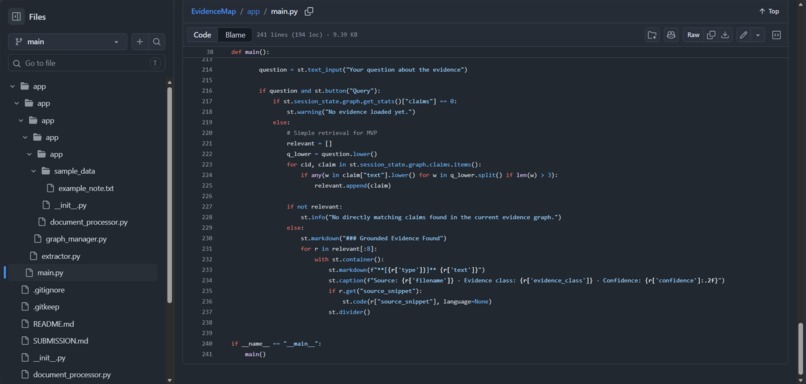806x384 pixels.
Task: Open the search magnifier beside the plus button
Action: coord(157,42)
